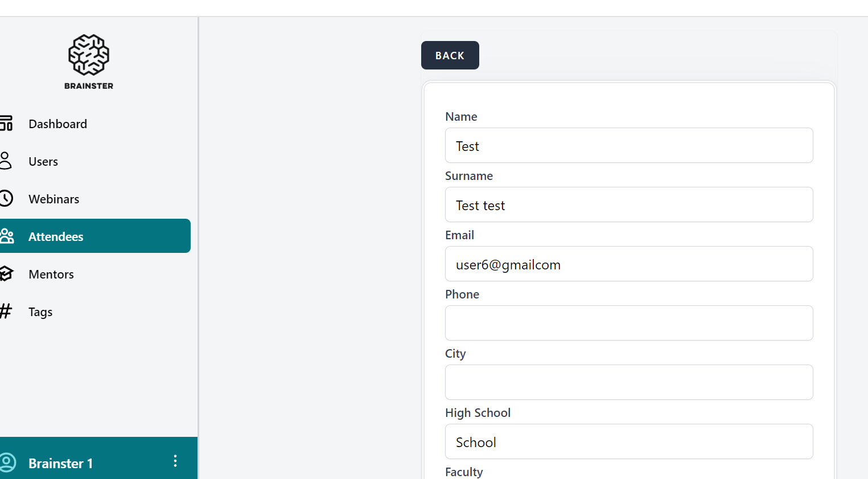
Task: Select the Email field with user6@gmailcom
Action: [628, 264]
